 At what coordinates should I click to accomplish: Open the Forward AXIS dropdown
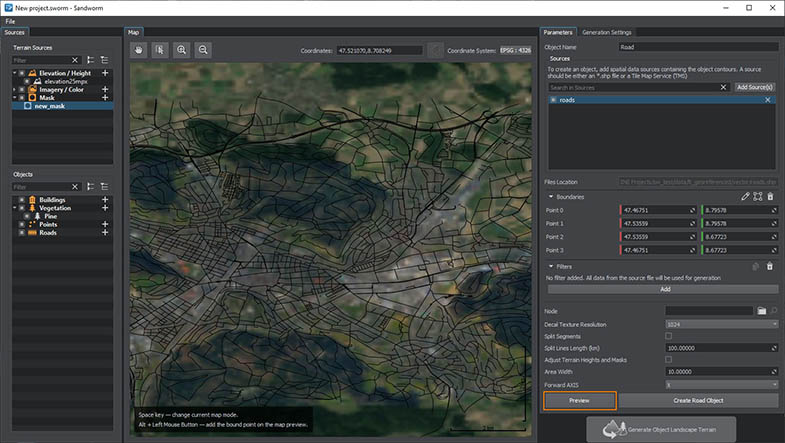pyautogui.click(x=720, y=384)
